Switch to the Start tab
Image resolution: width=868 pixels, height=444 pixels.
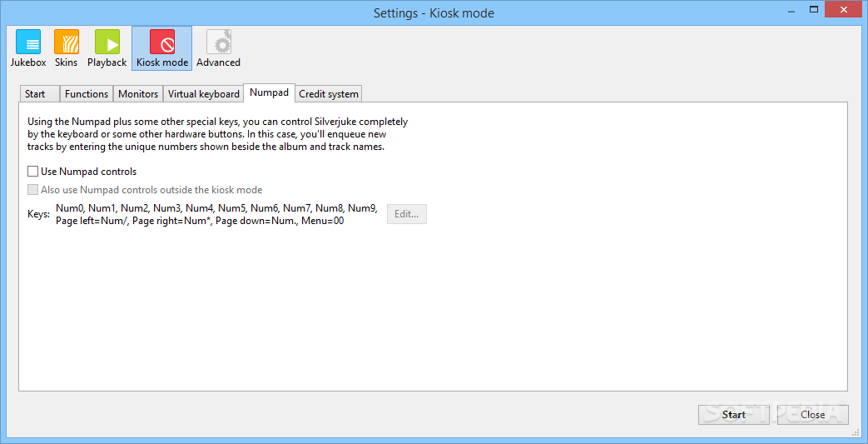[x=39, y=94]
